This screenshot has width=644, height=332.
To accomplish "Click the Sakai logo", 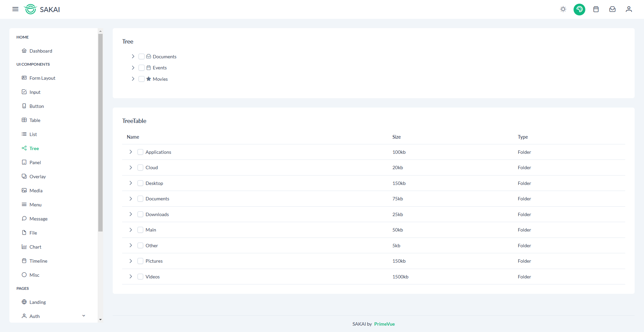I will point(42,9).
